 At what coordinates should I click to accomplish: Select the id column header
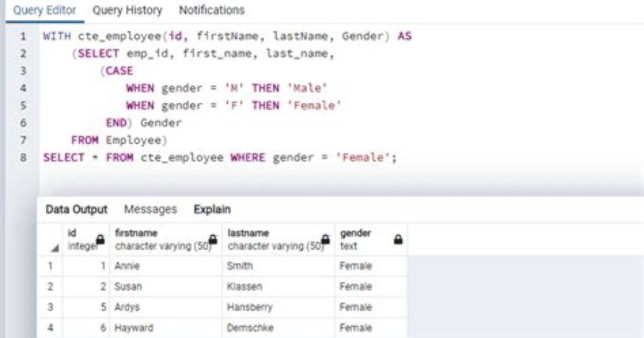coord(86,240)
